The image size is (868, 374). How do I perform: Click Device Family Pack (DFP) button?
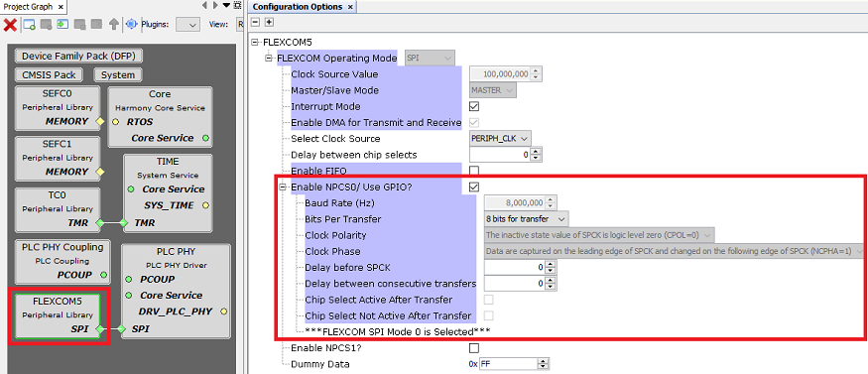(79, 56)
